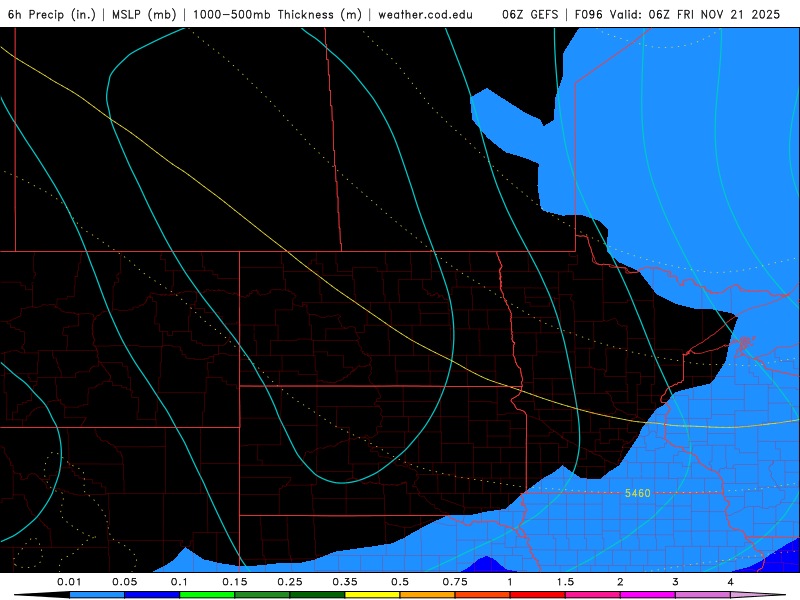Screen dimensions: 800x600
Task: Click the '1000-500mb Thickness (m)' label
Action: coord(277,14)
